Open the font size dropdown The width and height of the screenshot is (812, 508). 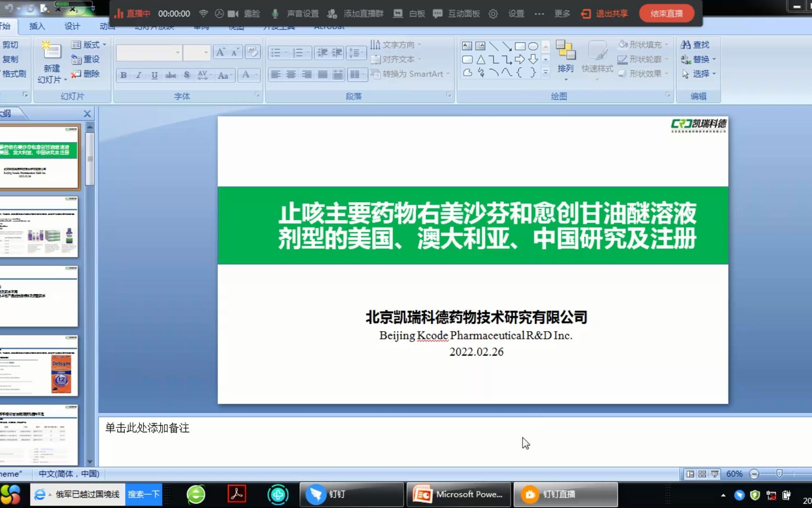coord(205,52)
